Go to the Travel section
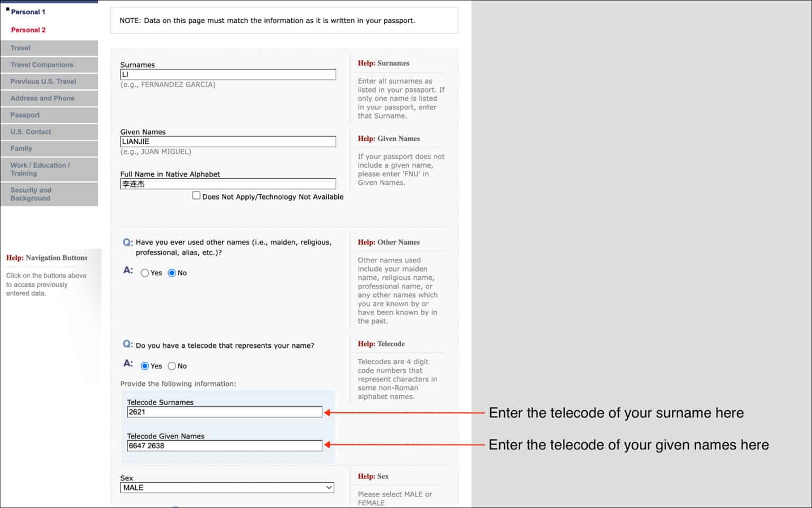The image size is (812, 508). 21,48
